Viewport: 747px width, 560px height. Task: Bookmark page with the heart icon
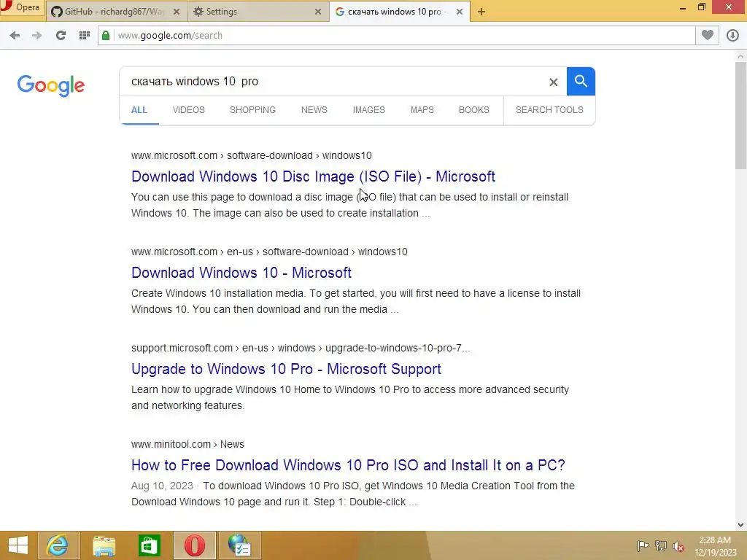(x=708, y=35)
